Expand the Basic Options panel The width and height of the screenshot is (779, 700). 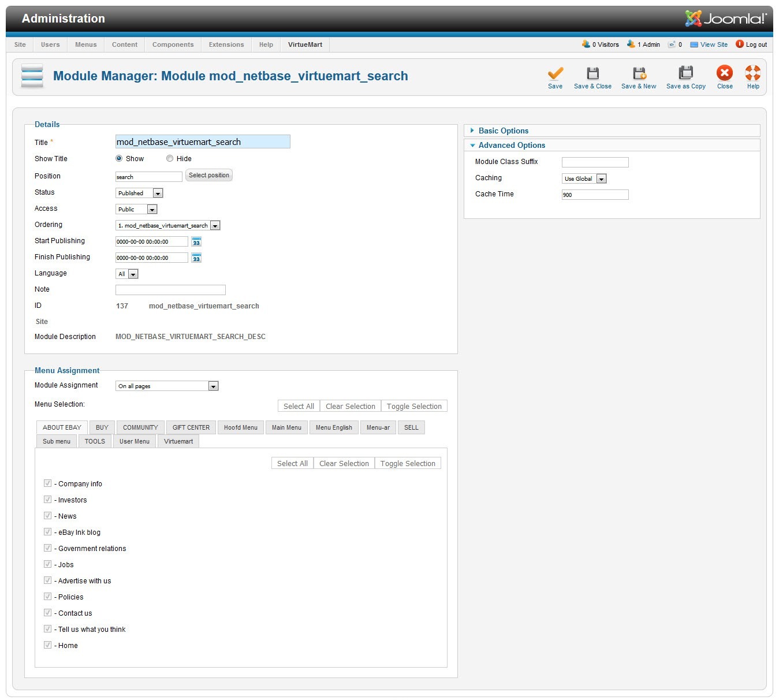pos(612,131)
